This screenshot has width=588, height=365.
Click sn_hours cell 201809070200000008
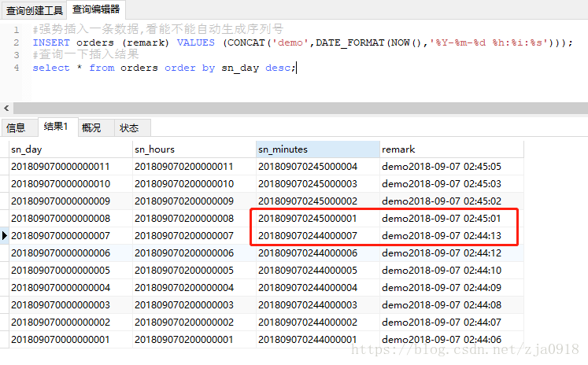click(x=194, y=219)
